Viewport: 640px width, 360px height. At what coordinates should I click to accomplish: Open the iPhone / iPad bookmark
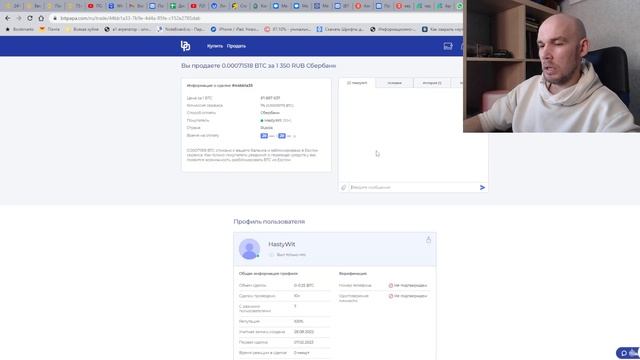click(x=235, y=29)
